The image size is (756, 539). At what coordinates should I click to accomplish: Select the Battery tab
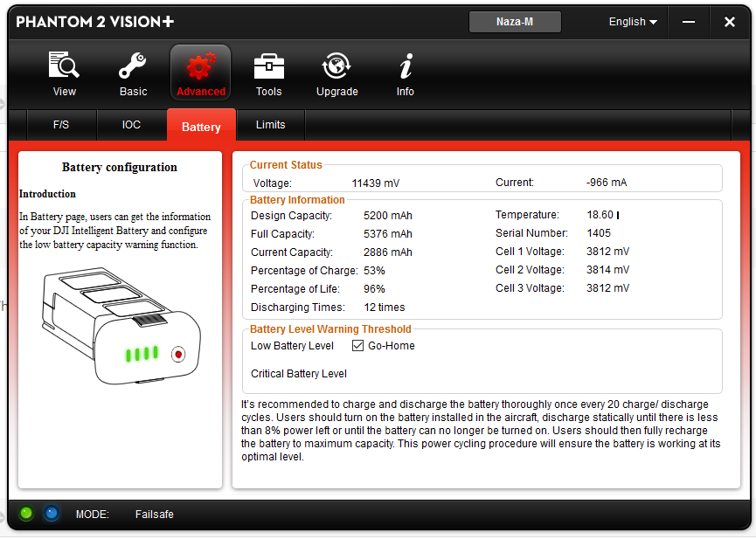click(x=201, y=125)
